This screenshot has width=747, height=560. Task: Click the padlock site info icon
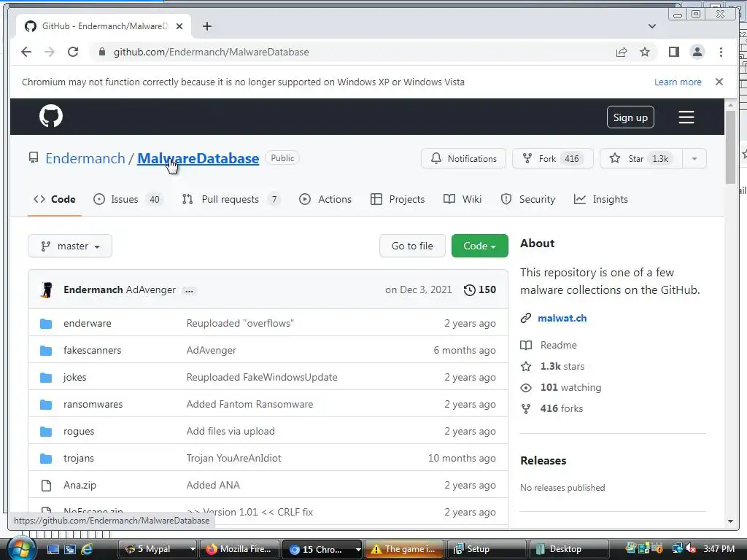(x=101, y=52)
